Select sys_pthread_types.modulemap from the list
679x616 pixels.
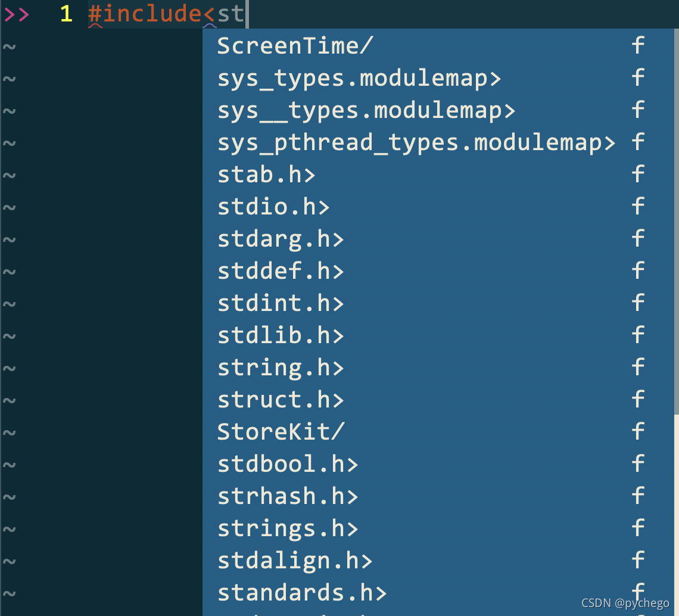tap(417, 142)
